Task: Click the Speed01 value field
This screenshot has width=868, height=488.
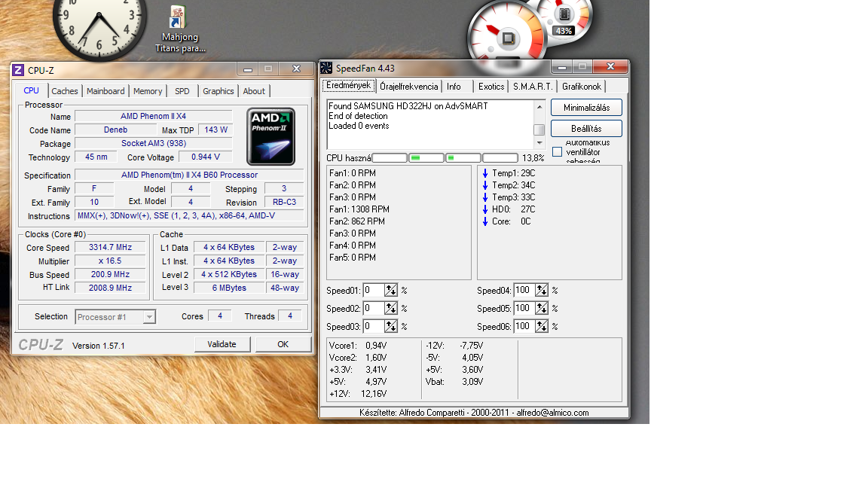Action: (x=374, y=290)
